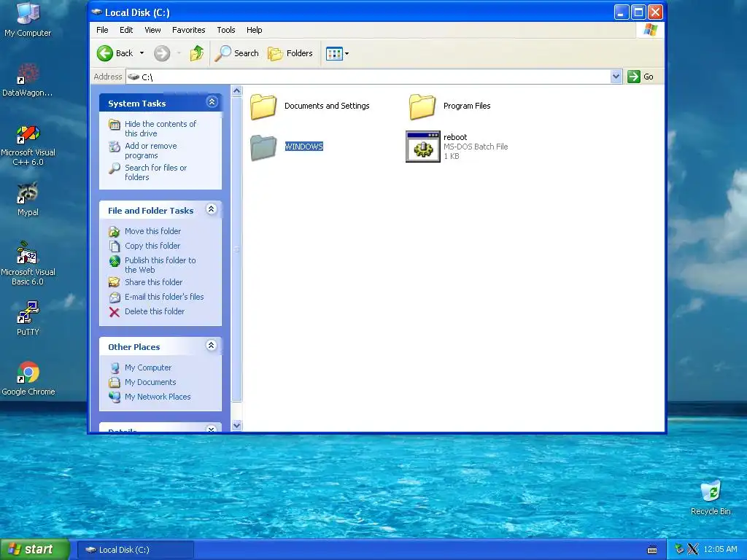The image size is (747, 560).
Task: Click Add or remove programs link
Action: pyautogui.click(x=150, y=150)
